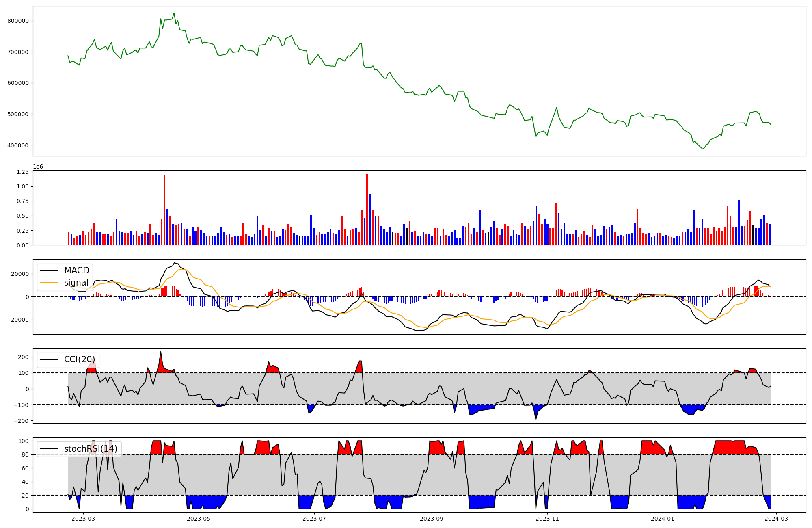The image size is (812, 528).
Task: Click the 2024-03 date tick label
Action: click(x=776, y=519)
